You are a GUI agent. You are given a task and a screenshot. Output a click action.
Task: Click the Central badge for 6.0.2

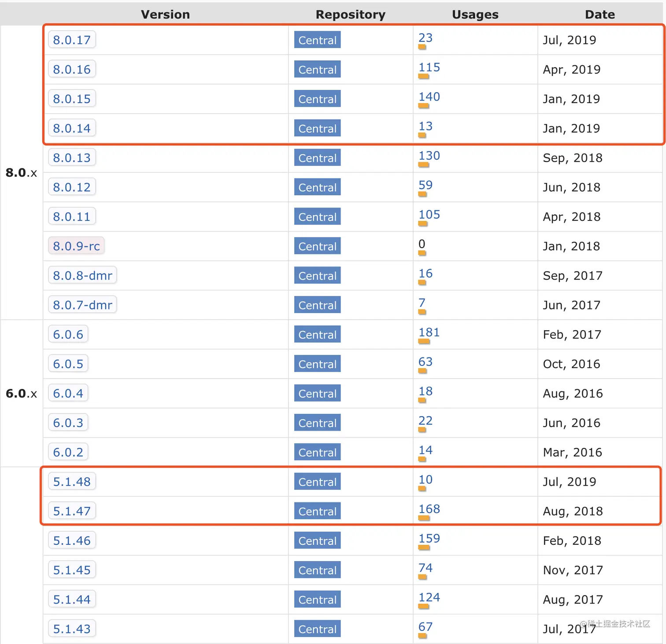[317, 452]
